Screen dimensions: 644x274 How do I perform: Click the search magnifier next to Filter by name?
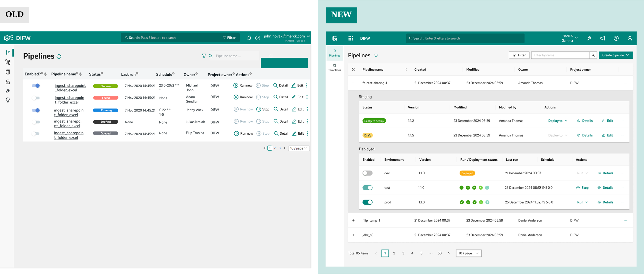(593, 55)
